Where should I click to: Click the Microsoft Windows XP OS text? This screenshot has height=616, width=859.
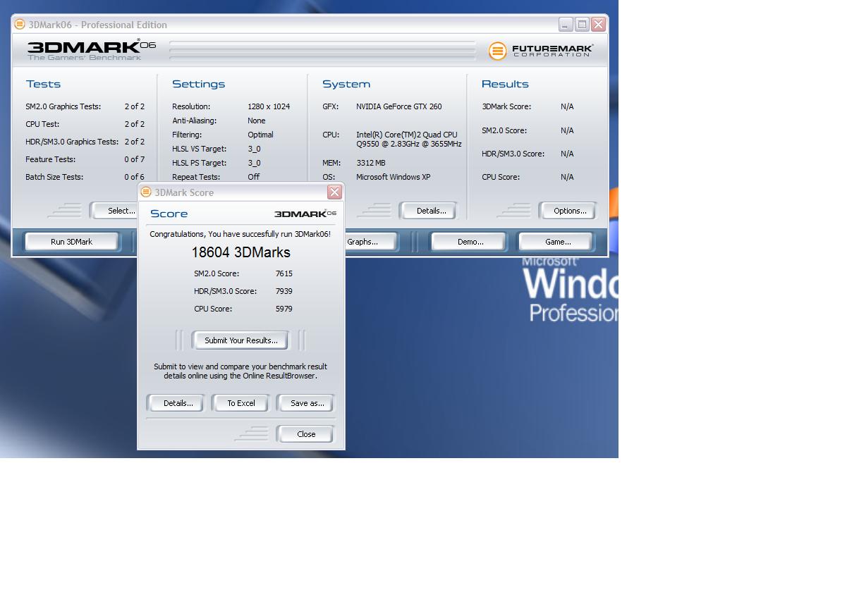[x=393, y=177]
